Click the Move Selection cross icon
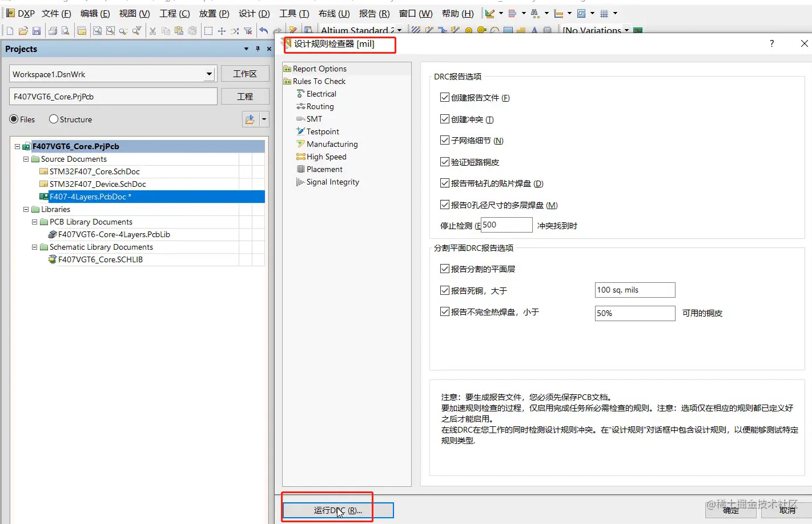The image size is (812, 524). [222, 31]
